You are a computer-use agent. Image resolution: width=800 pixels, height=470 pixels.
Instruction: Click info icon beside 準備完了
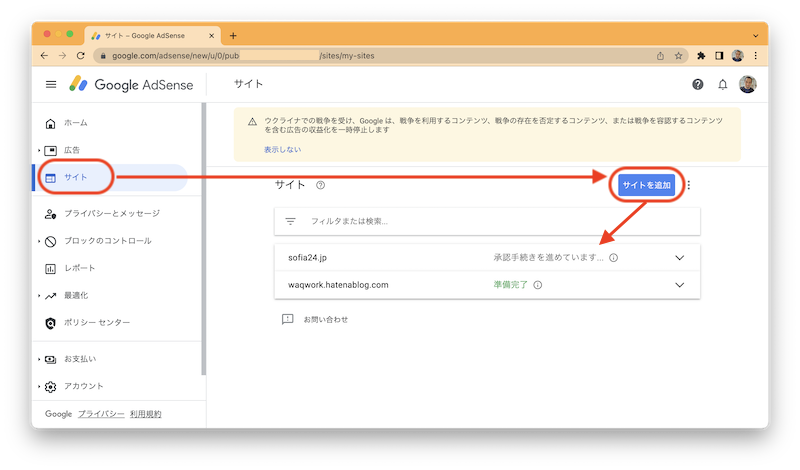point(538,285)
